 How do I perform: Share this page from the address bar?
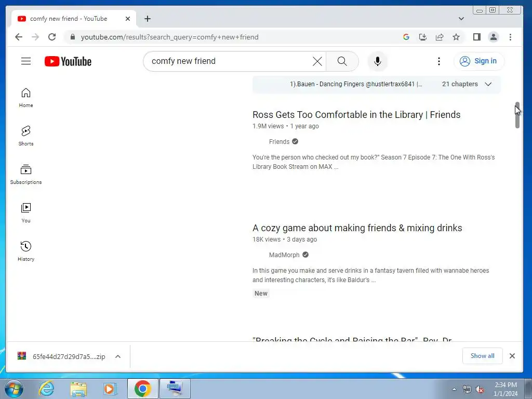click(x=440, y=37)
